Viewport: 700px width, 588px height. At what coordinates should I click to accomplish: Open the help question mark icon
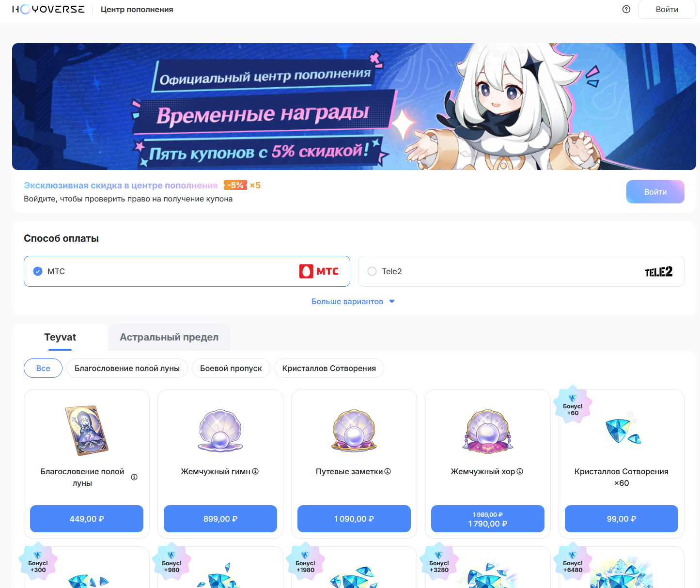tap(626, 9)
